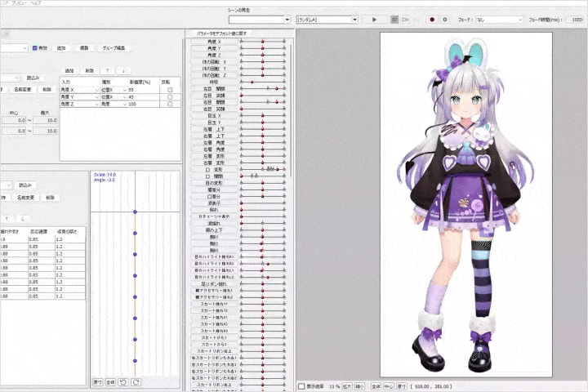This screenshot has height=392, width=588.
Task: Toggle the 有効 checkbox
Action: [x=35, y=48]
